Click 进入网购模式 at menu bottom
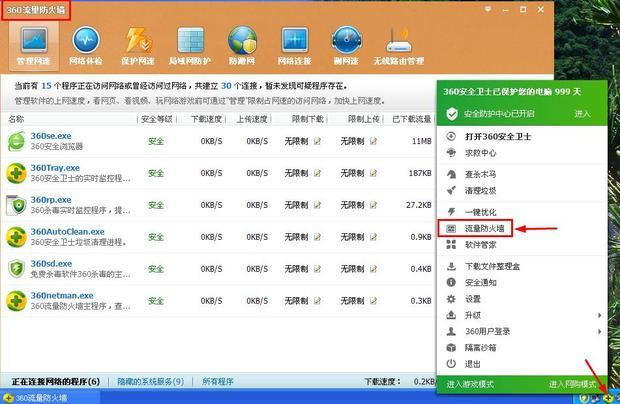Viewport: 620px width, 404px height. point(572,384)
